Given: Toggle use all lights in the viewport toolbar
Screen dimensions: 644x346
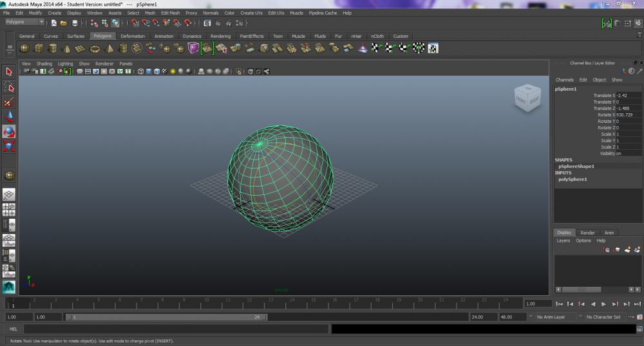Looking at the screenshot, I should 173,71.
